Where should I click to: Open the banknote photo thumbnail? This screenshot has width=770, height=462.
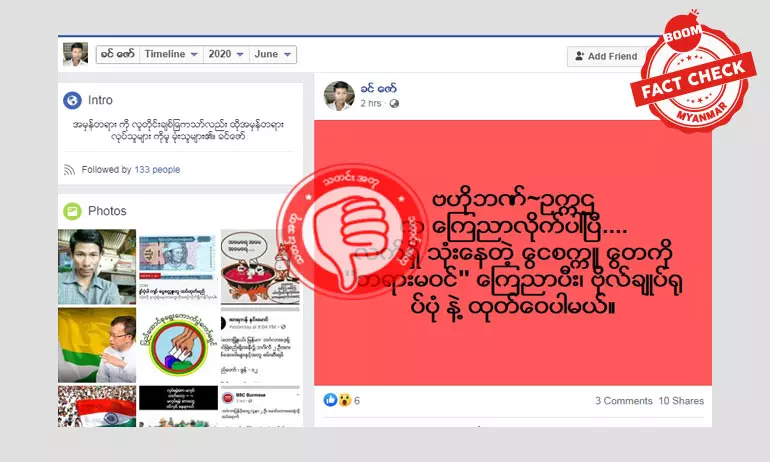tap(178, 267)
